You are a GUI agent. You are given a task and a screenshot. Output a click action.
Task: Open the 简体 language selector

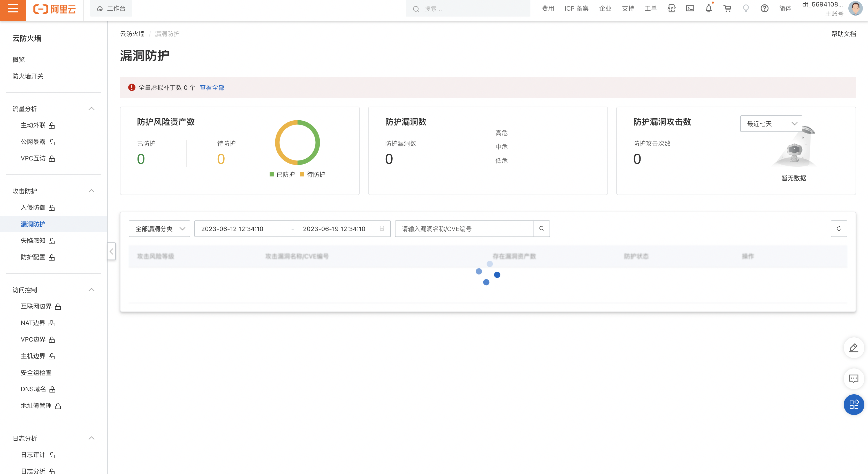point(785,9)
